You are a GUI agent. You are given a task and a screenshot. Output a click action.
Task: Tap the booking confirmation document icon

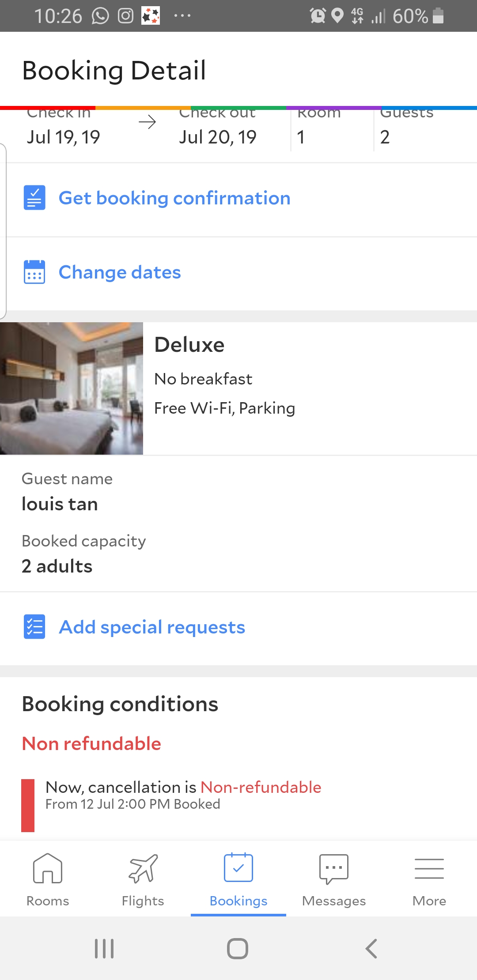point(34,198)
